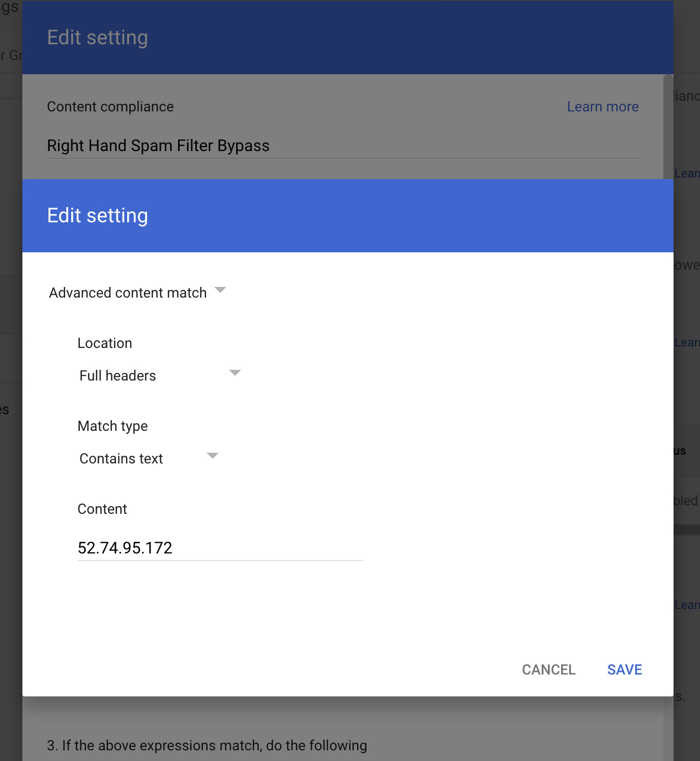Image resolution: width=700 pixels, height=761 pixels.
Task: Click the Content compliance label
Action: click(x=110, y=107)
